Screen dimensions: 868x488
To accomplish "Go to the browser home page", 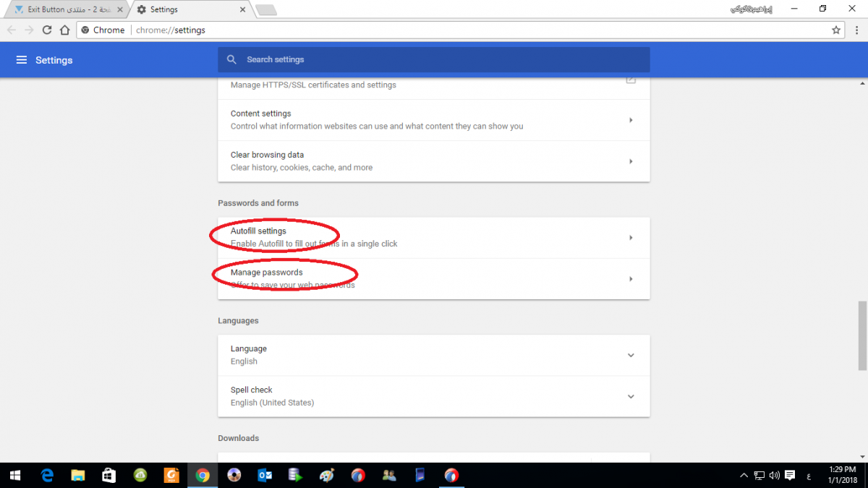I will [64, 30].
